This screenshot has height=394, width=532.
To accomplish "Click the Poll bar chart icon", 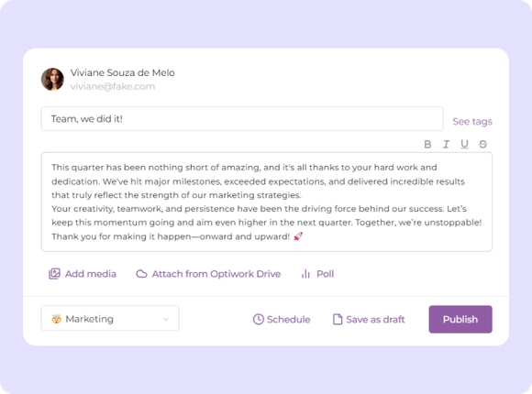I will 305,274.
